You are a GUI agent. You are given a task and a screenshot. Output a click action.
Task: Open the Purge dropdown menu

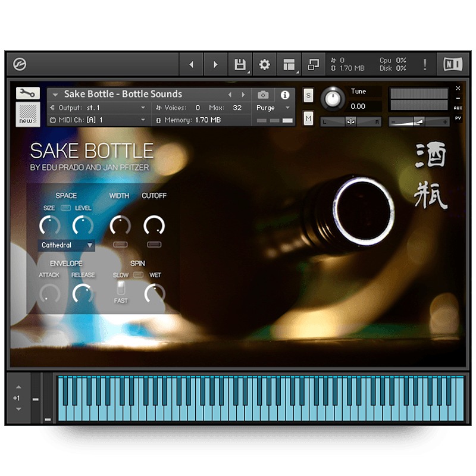[273, 108]
